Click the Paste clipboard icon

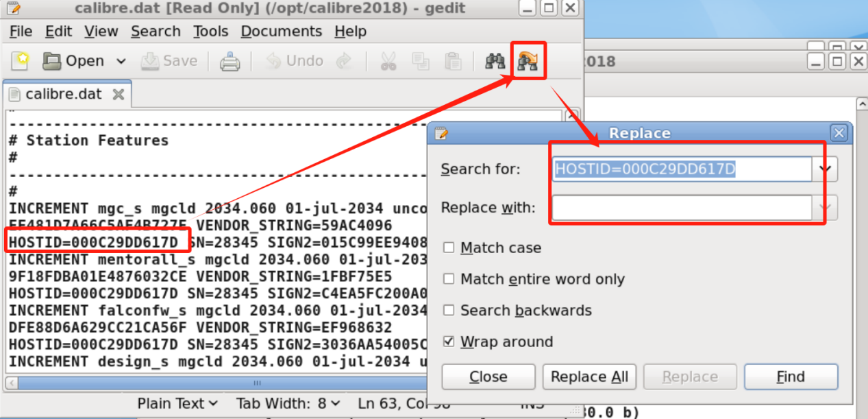(452, 62)
